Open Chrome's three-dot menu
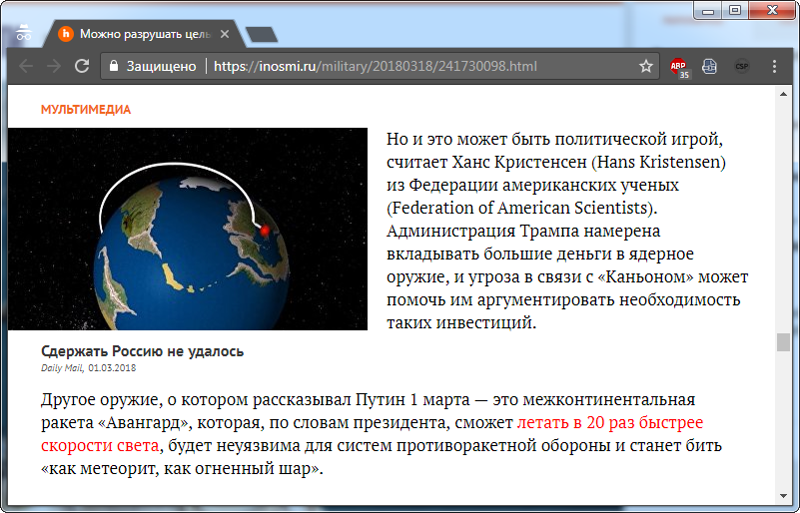The image size is (800, 513). (x=774, y=67)
